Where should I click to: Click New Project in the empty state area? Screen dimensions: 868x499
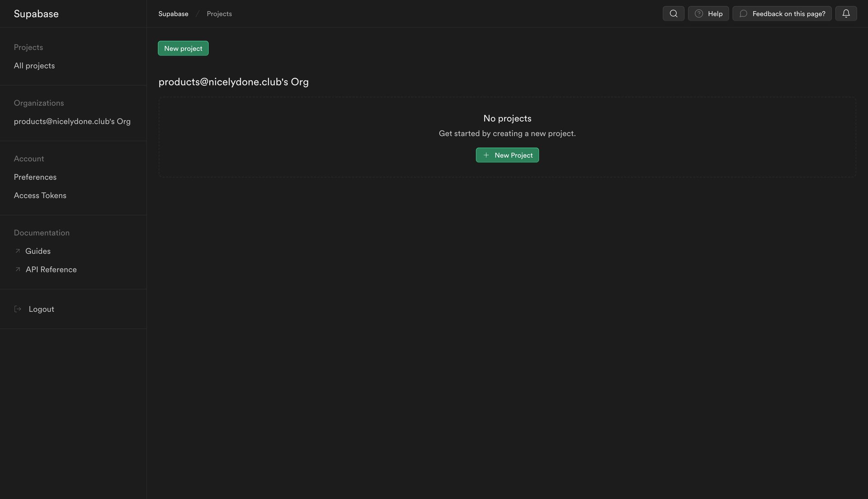tap(507, 155)
